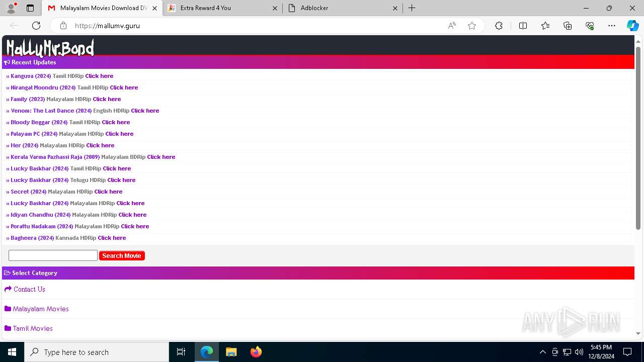Open Task View on taskbar

181,352
